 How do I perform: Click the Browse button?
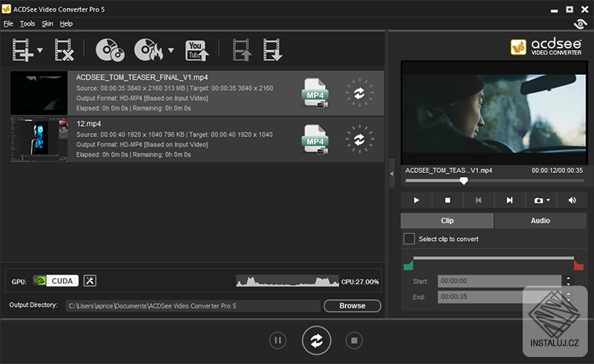(353, 306)
